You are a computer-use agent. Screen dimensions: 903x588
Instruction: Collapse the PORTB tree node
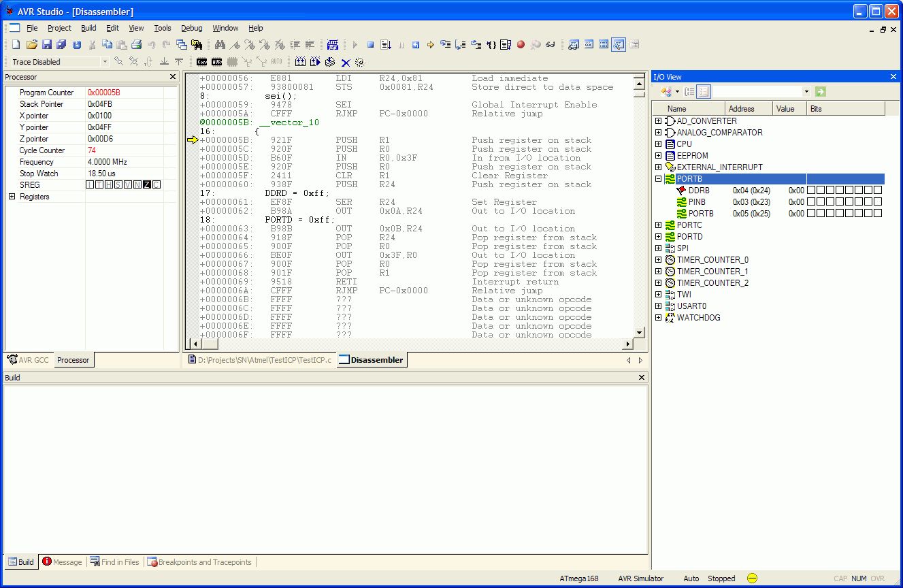tap(658, 179)
